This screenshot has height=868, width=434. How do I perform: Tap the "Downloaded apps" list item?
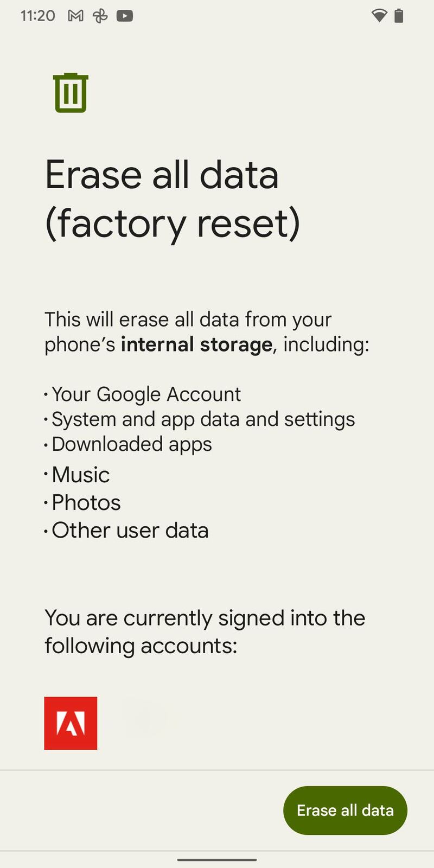click(x=131, y=444)
